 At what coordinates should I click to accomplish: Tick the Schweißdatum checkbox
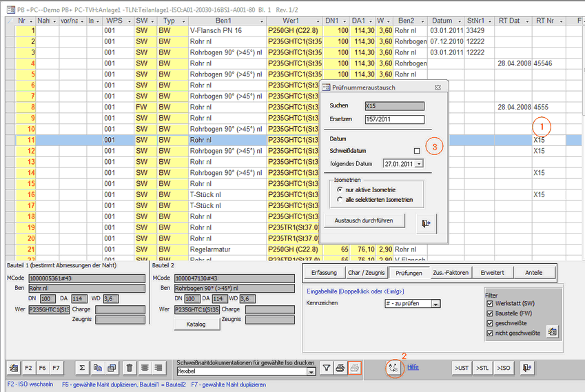416,151
